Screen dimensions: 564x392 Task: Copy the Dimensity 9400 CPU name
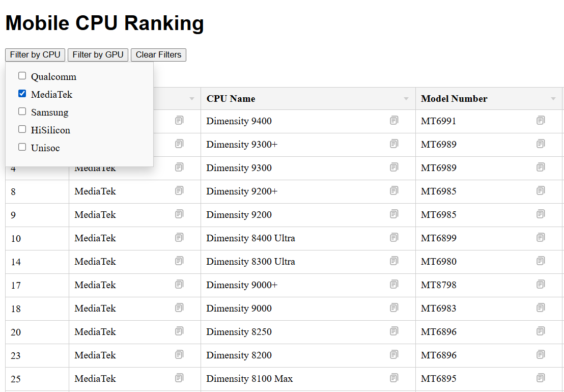[394, 121]
